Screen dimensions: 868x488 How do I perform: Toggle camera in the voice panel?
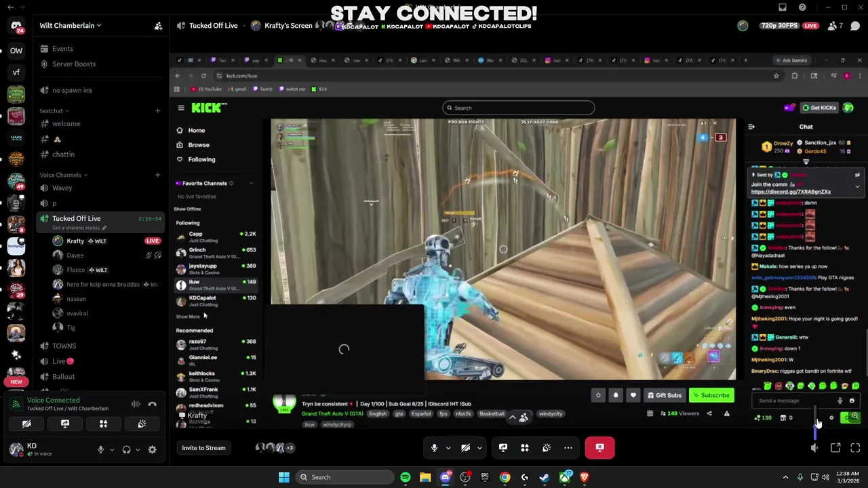pos(26,424)
